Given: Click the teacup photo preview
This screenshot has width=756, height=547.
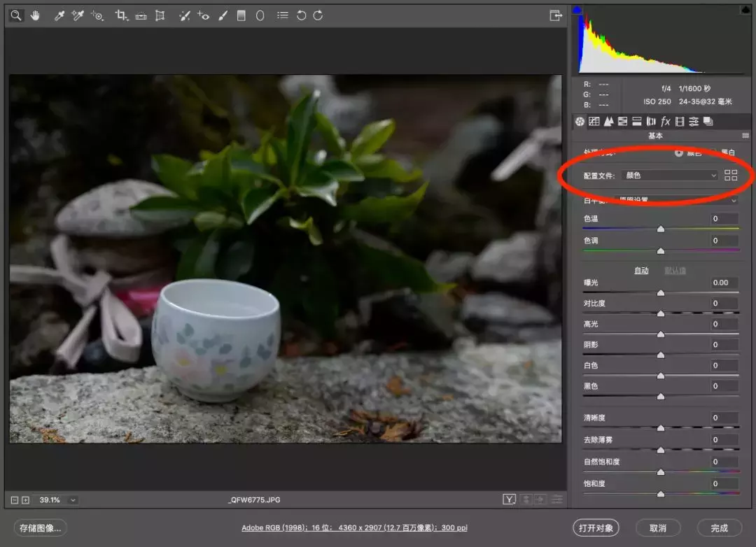Looking at the screenshot, I should [x=286, y=258].
